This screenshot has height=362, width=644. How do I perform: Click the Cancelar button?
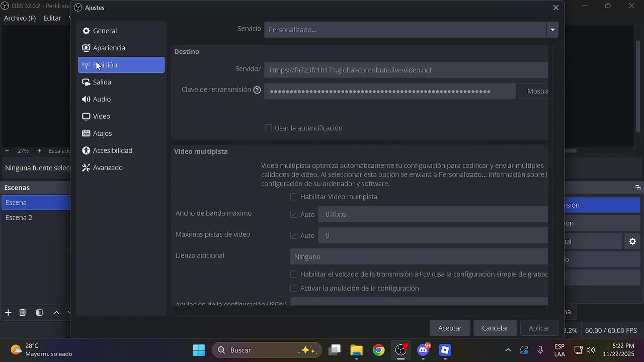pos(495,328)
